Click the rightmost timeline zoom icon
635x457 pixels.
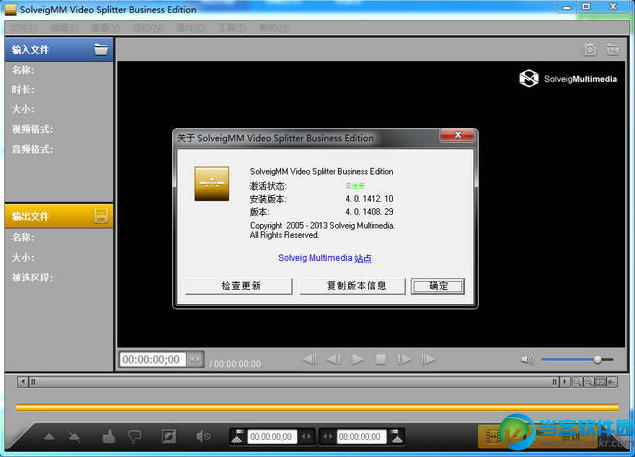pos(612,382)
